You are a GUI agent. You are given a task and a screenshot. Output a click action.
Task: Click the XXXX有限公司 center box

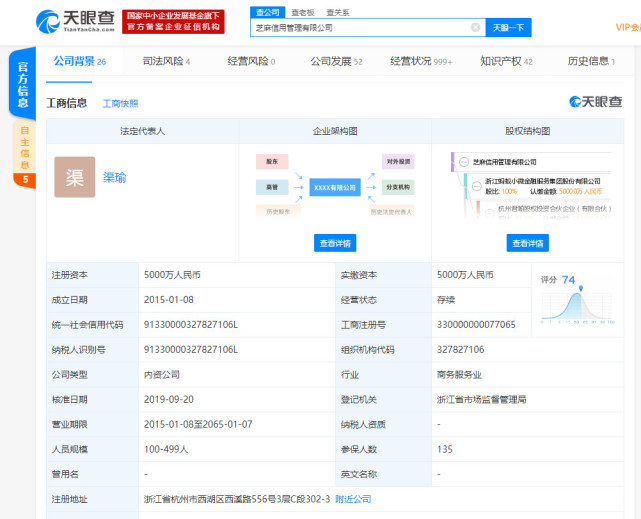click(335, 188)
